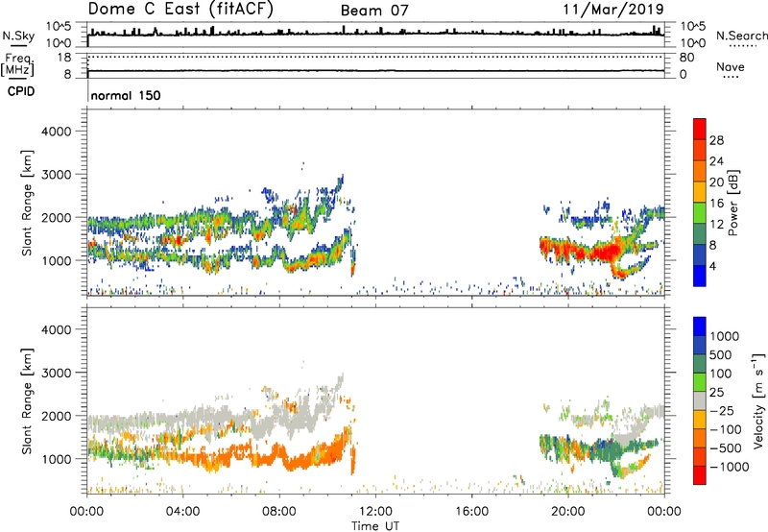The width and height of the screenshot is (768, 532).
Task: Click the 'Velocity [m s-1]' colorbar title
Action: (x=758, y=400)
